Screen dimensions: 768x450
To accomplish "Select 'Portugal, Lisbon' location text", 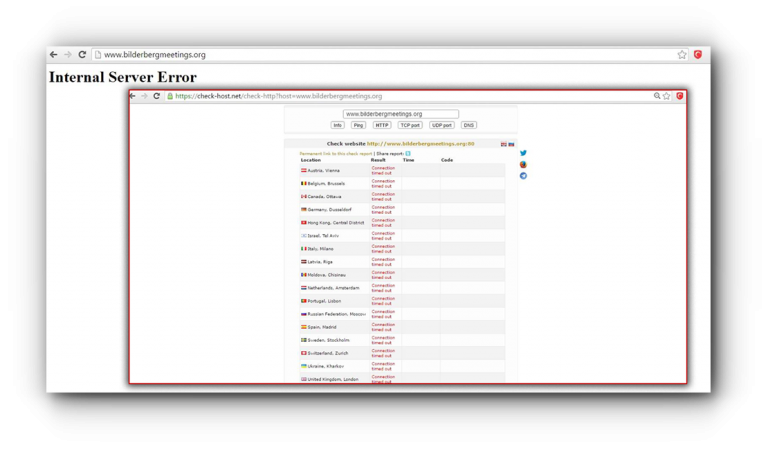I will coord(324,301).
